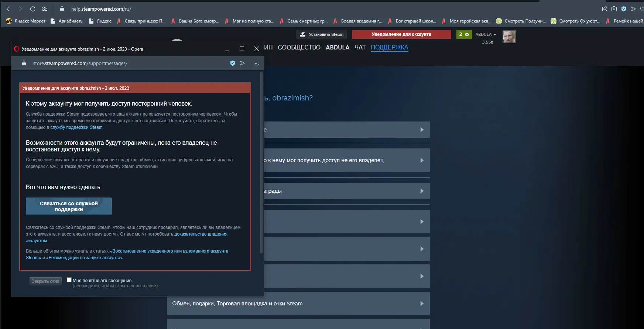Image resolution: width=644 pixels, height=329 pixels.
Task: Open the ABDULA profile menu item
Action: (x=338, y=47)
